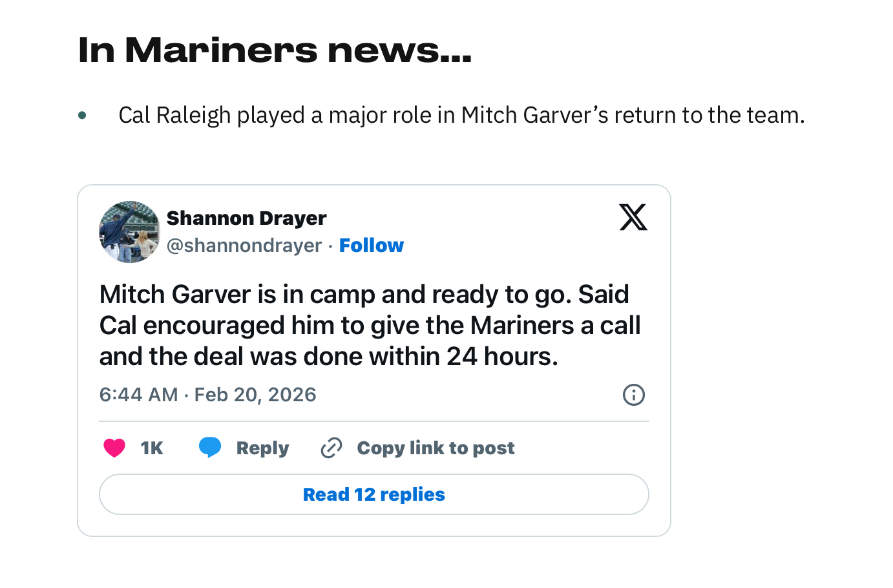Click the divider line above the like count

[373, 421]
